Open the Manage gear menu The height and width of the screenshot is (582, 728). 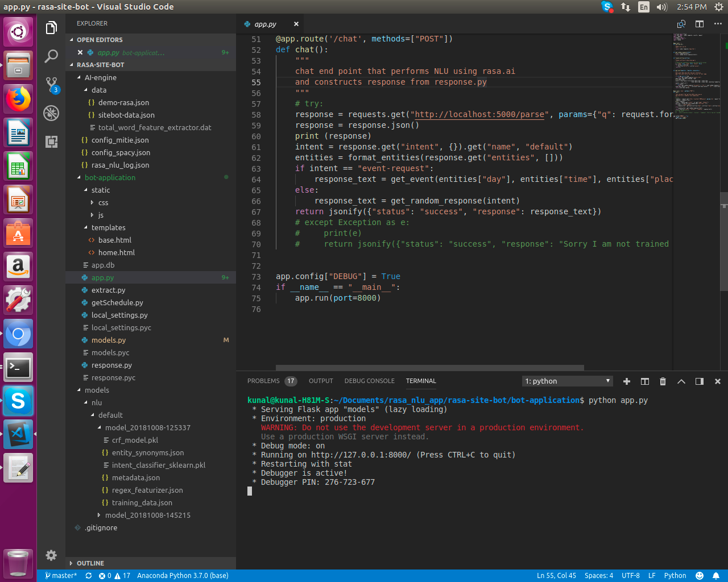pyautogui.click(x=51, y=555)
